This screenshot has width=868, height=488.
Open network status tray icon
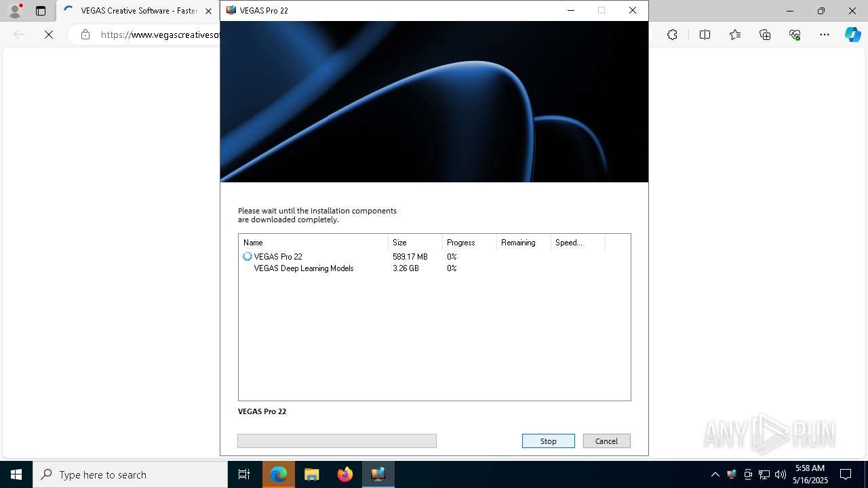(x=764, y=474)
